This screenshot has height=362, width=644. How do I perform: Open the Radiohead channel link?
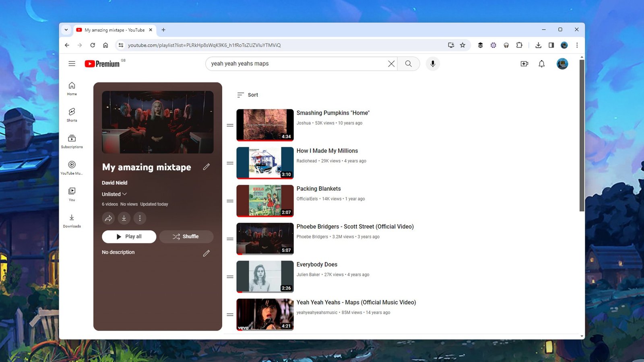307,161
